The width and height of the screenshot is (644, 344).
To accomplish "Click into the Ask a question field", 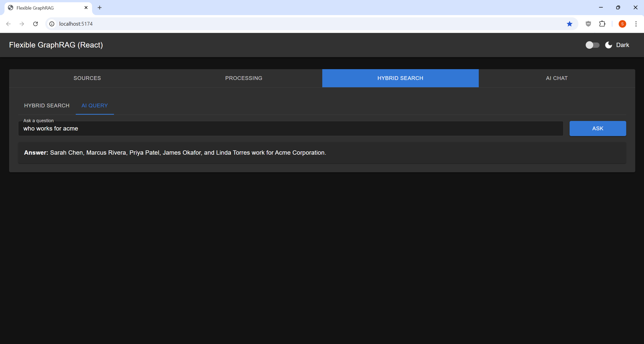I will click(x=291, y=128).
